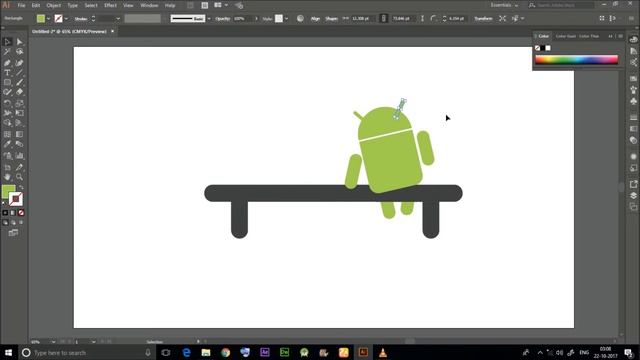640x360 pixels.
Task: Open the Type menu
Action: (x=73, y=5)
